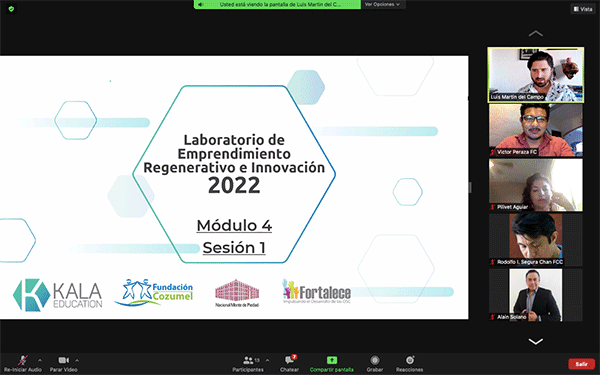Click the green encryption shield icon
The width and height of the screenshot is (600, 375).
pos(11,9)
